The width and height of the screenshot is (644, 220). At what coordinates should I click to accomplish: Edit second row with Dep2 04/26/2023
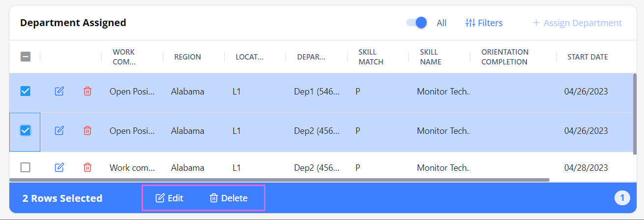(x=59, y=130)
